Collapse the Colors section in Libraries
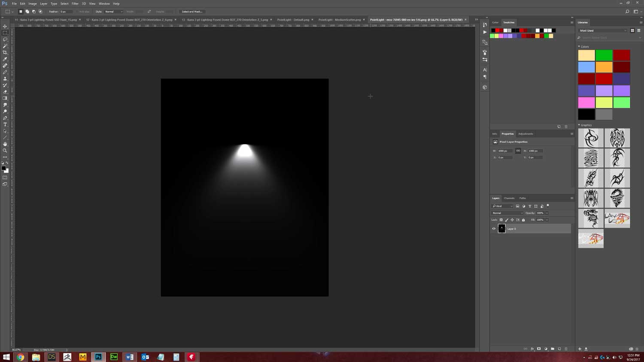 579,46
